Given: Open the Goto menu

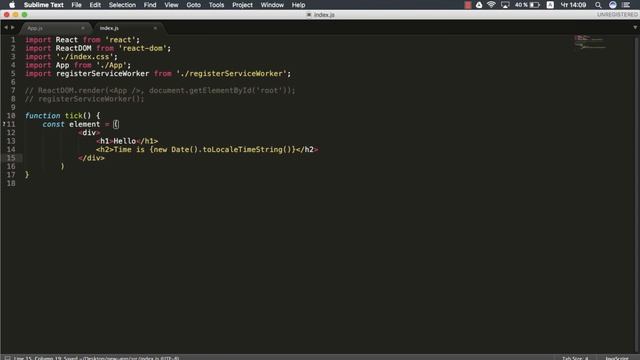Looking at the screenshot, I should click(x=193, y=5).
